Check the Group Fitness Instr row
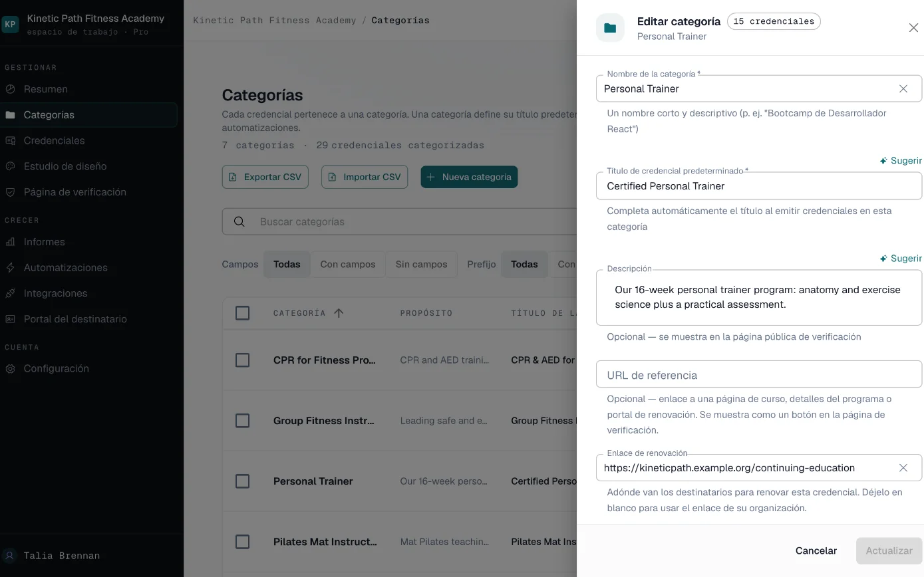The width and height of the screenshot is (924, 577). [242, 421]
